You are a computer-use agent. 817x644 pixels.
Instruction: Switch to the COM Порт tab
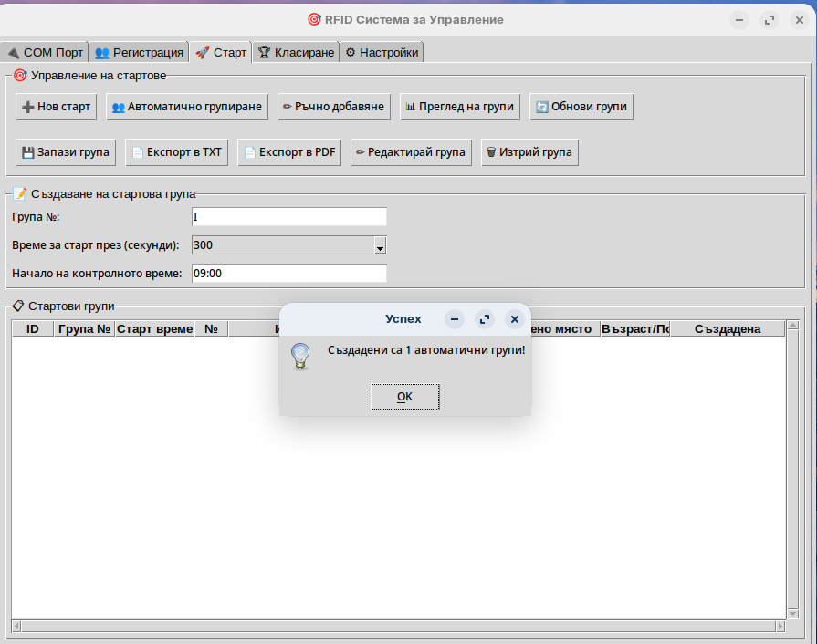45,52
